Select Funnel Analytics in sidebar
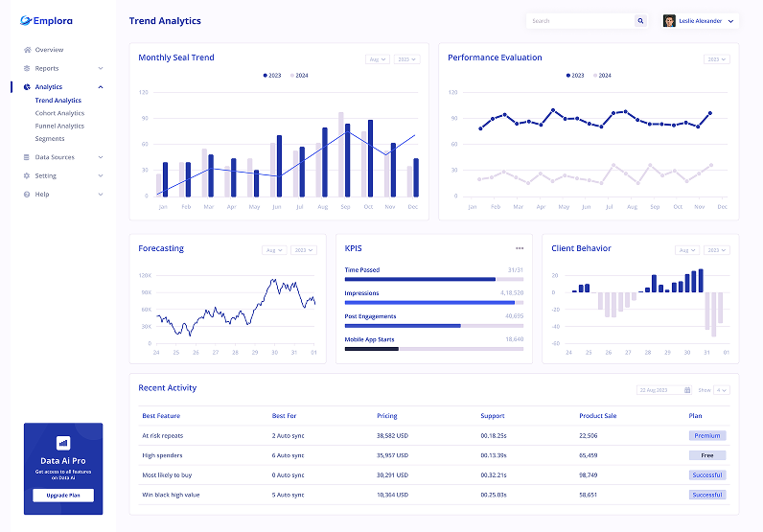Image resolution: width=763 pixels, height=532 pixels. click(x=59, y=126)
